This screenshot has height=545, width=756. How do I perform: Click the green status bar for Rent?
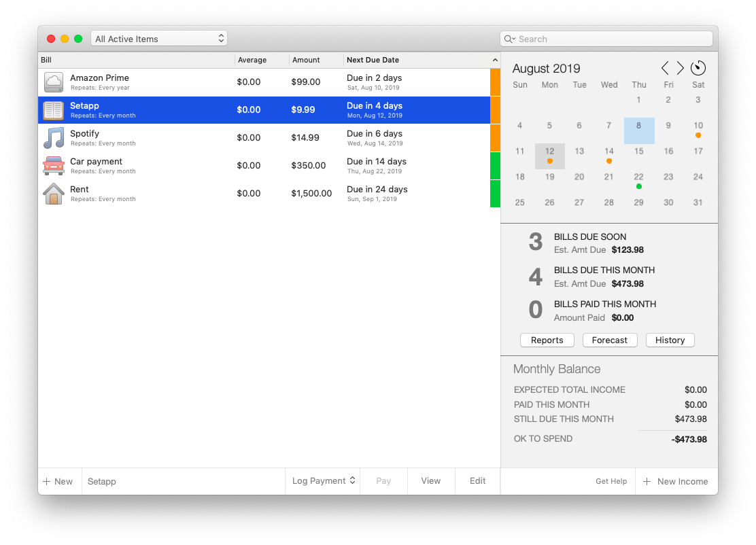[x=495, y=194]
